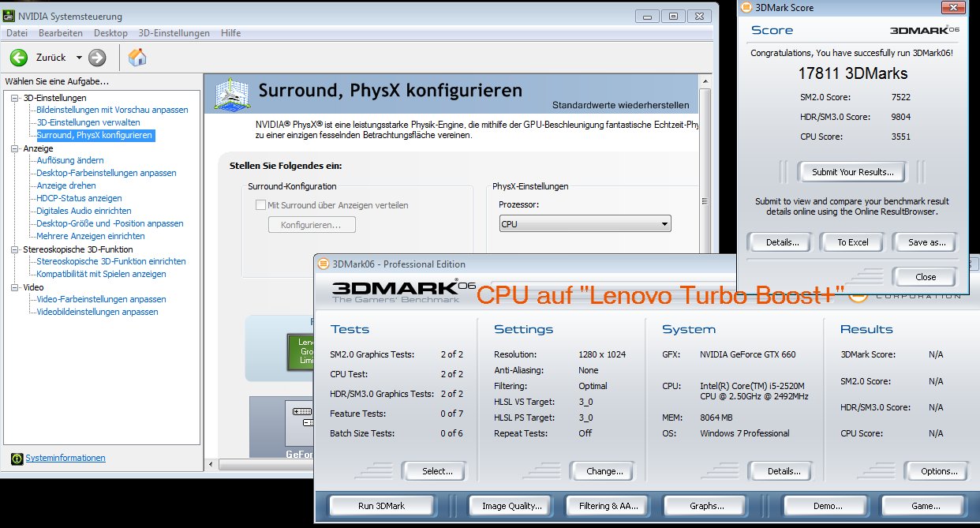Collapse the Anzeige tree node
The height and width of the screenshot is (528, 980).
tap(15, 148)
